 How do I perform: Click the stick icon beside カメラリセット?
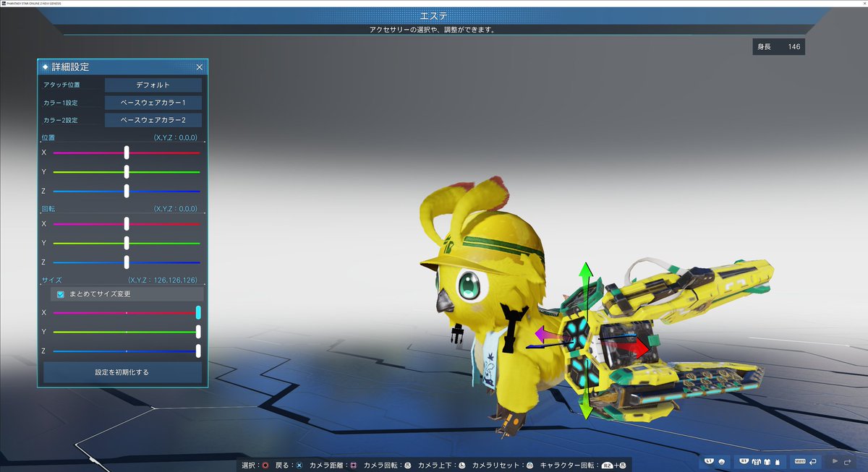click(529, 465)
